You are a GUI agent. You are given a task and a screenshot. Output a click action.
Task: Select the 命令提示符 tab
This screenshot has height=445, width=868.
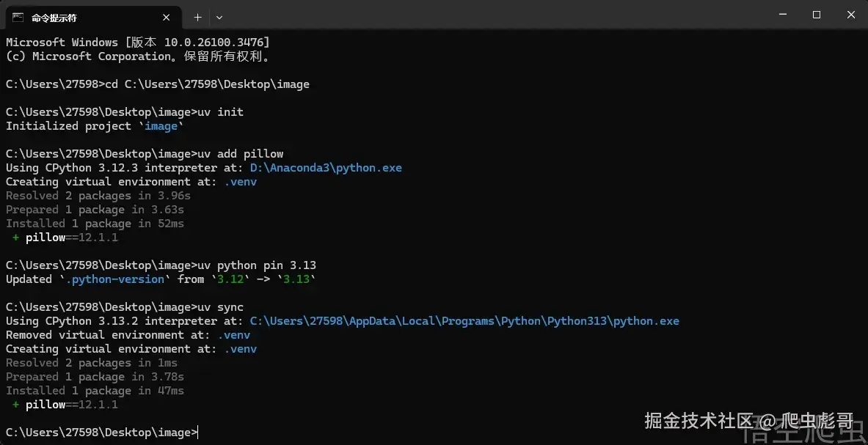pos(94,18)
